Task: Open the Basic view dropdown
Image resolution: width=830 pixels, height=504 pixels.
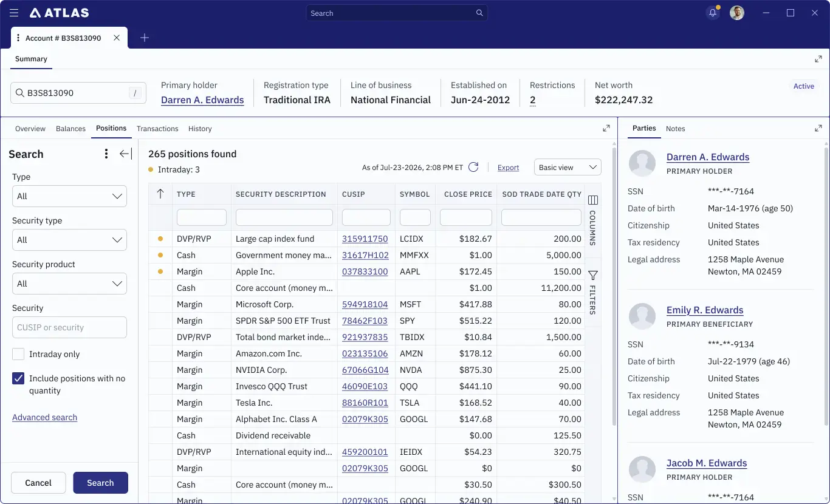Action: tap(568, 167)
